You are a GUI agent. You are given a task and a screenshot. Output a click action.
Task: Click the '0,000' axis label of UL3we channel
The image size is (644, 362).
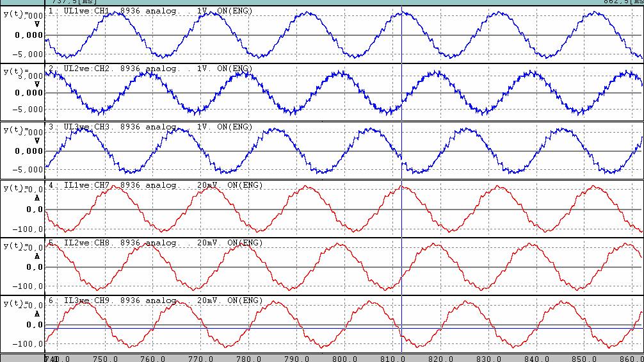click(29, 151)
